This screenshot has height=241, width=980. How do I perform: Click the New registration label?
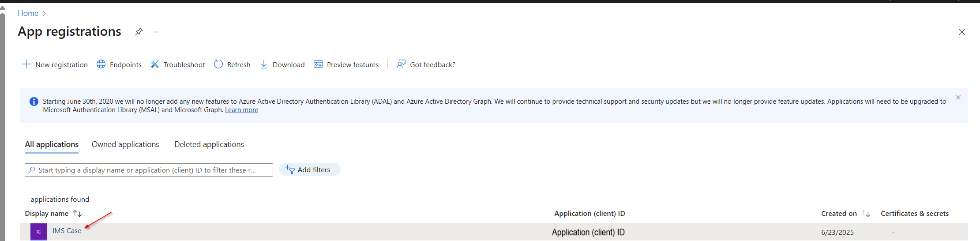[61, 64]
